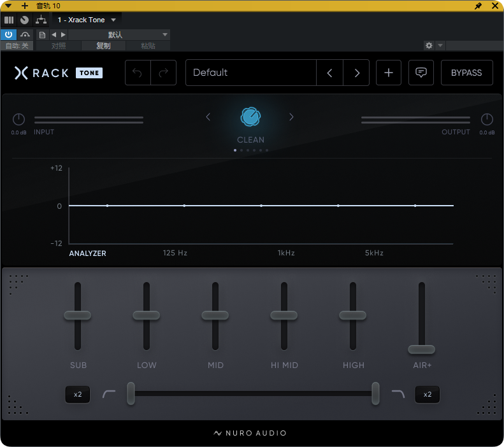504x447 pixels.
Task: Click the LOW band fader
Action: click(x=147, y=315)
